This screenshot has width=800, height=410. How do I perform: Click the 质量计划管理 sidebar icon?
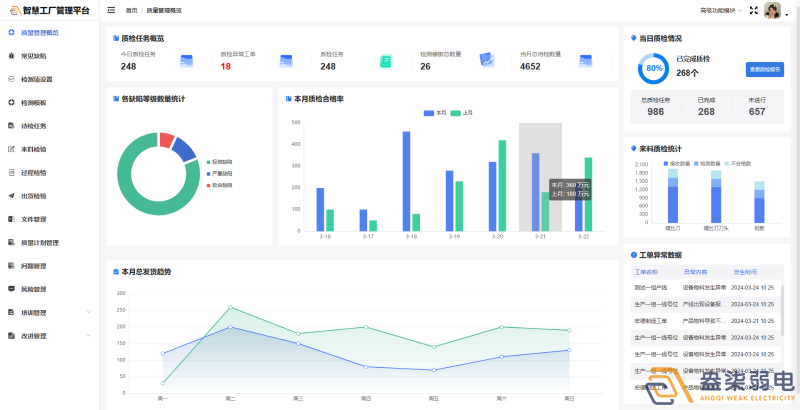pos(11,242)
